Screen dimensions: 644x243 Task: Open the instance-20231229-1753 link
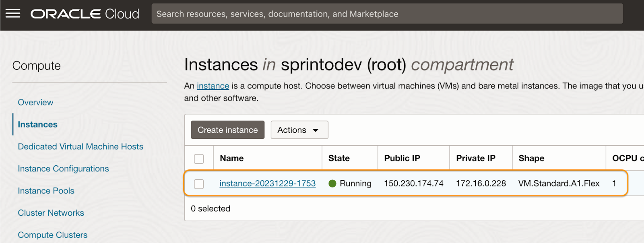click(267, 183)
